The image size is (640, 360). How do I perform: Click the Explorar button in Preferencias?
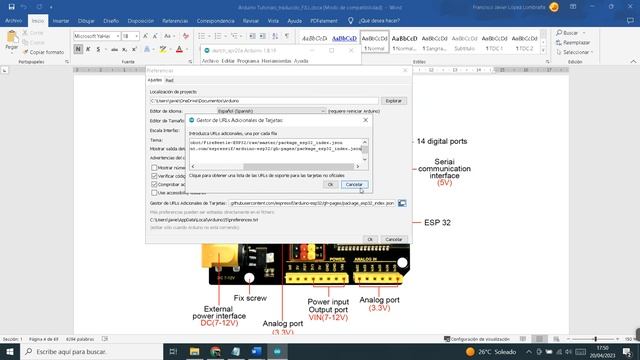393,101
